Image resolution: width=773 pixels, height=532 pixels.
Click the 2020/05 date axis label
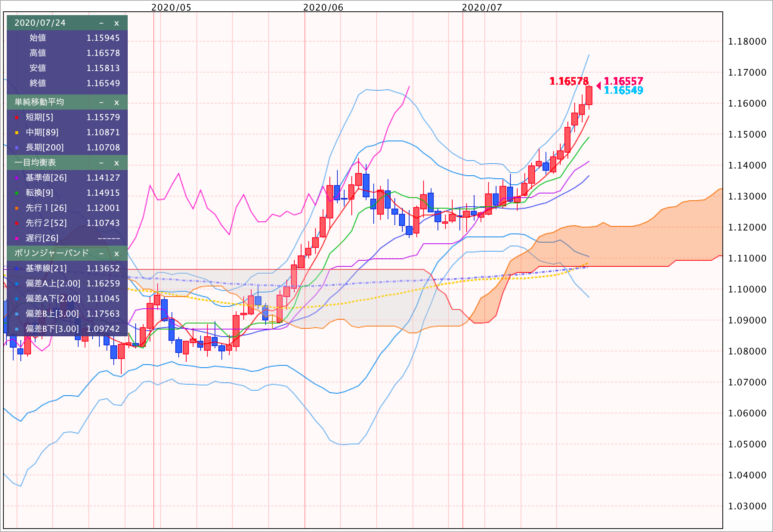(172, 7)
